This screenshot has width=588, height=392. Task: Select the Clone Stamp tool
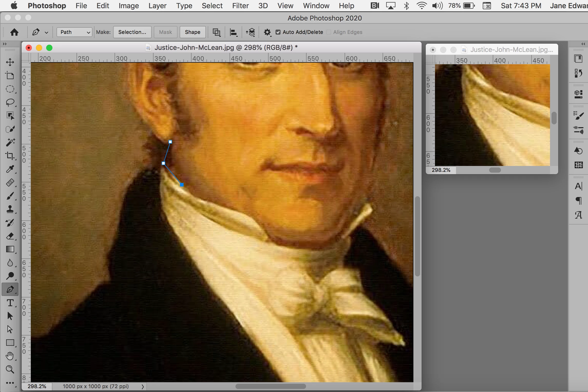(10, 209)
